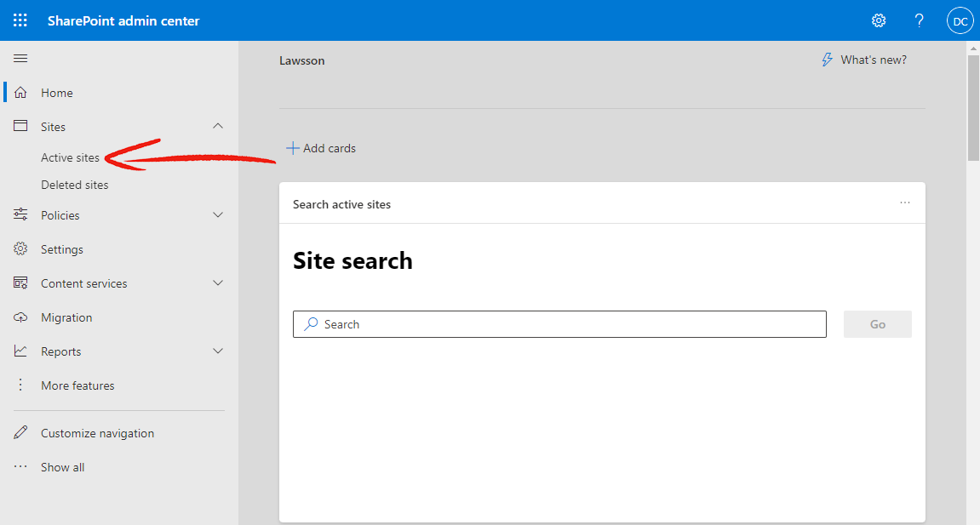The width and height of the screenshot is (980, 525).
Task: Open the Settings page
Action: pos(62,249)
